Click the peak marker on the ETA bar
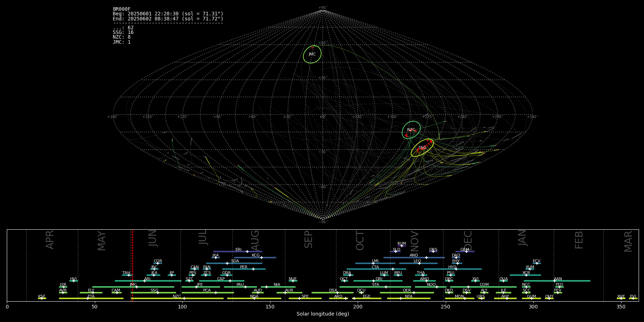 tap(88, 298)
